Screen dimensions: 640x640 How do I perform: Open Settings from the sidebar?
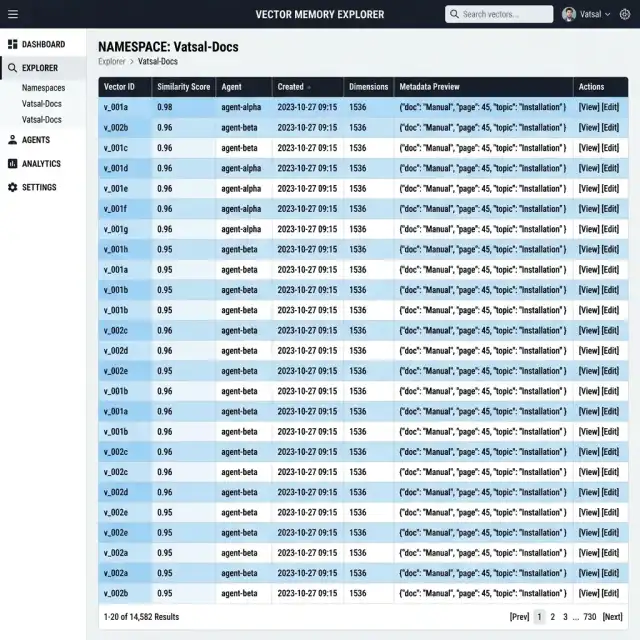[x=39, y=187]
